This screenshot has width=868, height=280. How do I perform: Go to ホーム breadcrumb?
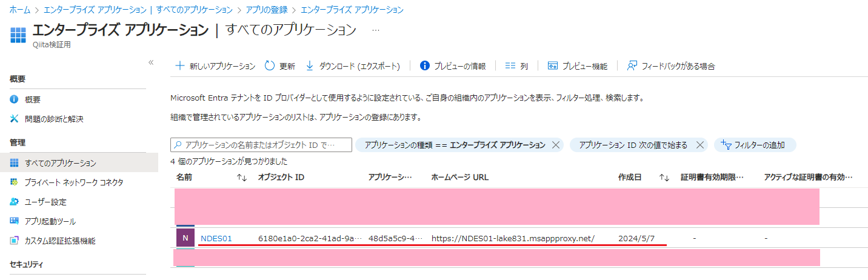20,10
